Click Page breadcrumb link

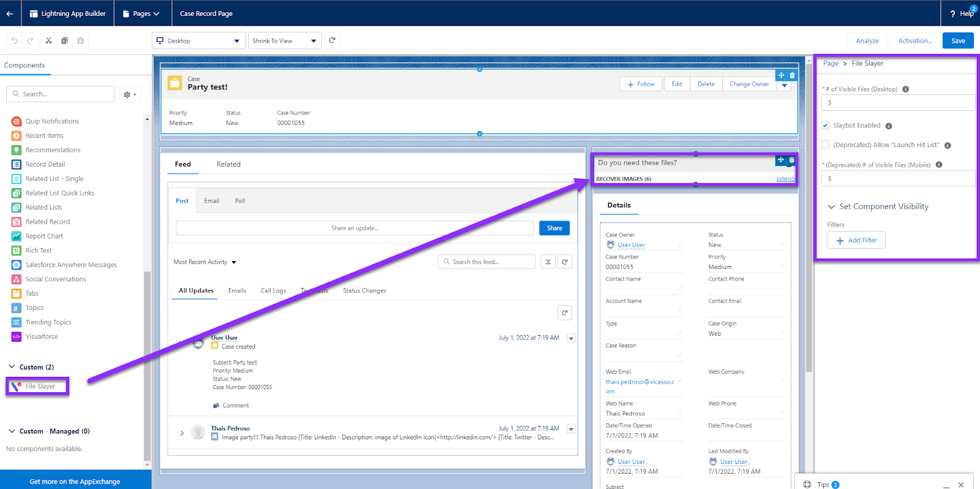pyautogui.click(x=831, y=63)
